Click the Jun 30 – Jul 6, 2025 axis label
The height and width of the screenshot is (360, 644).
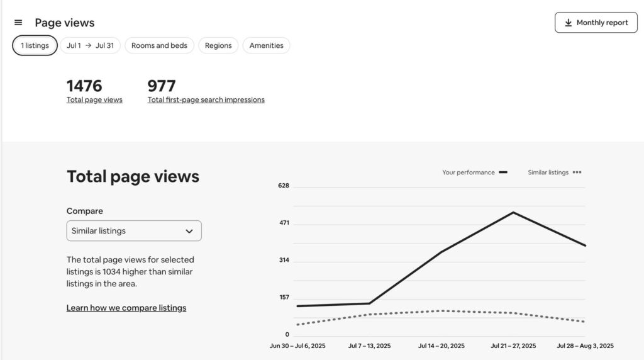coord(297,346)
